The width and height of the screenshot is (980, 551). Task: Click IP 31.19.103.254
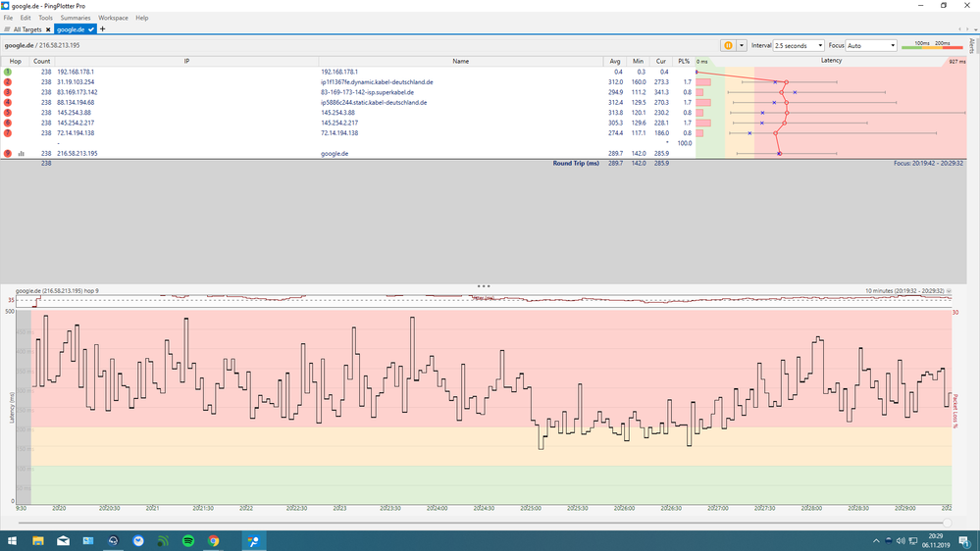point(76,81)
